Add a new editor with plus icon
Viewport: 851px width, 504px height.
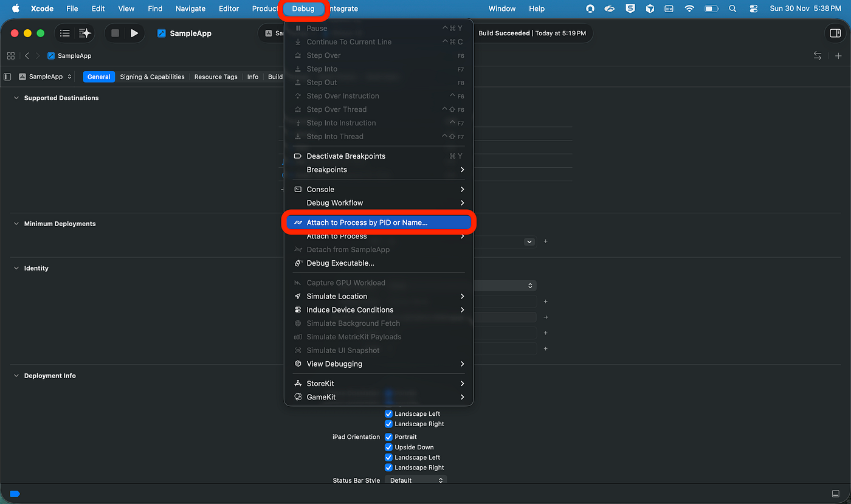click(838, 56)
